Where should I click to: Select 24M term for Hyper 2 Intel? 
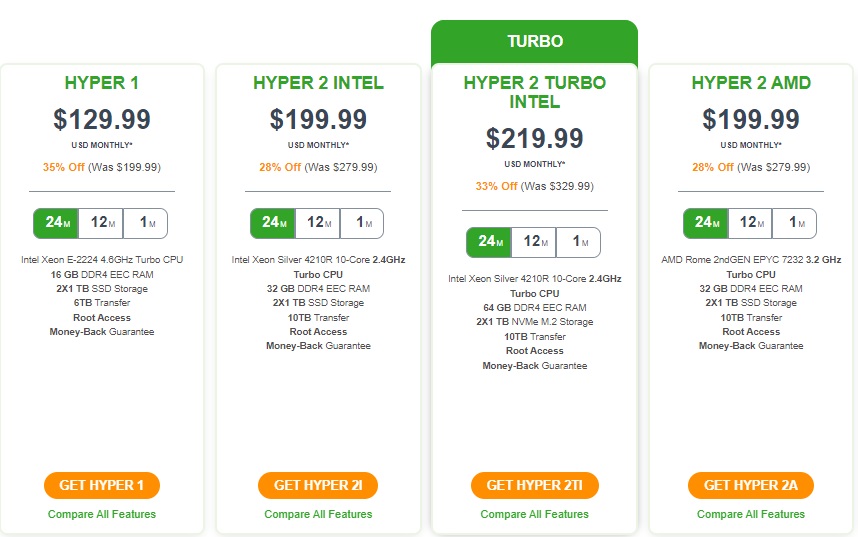coord(273,223)
